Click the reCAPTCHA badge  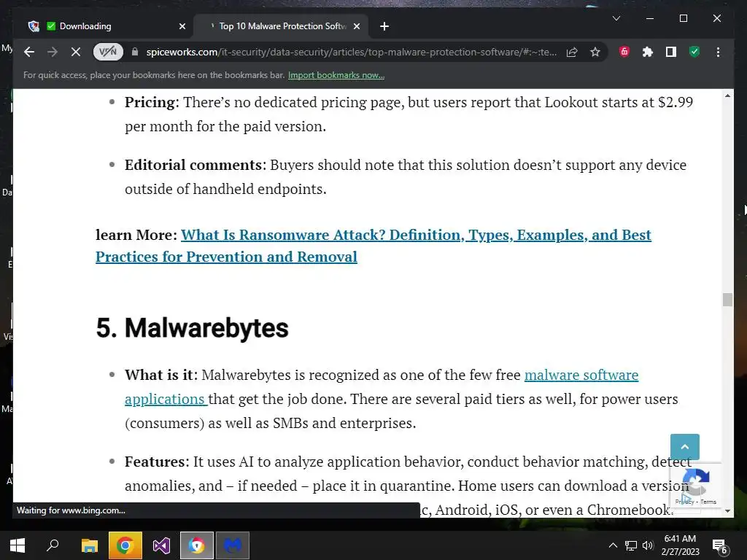pos(695,485)
